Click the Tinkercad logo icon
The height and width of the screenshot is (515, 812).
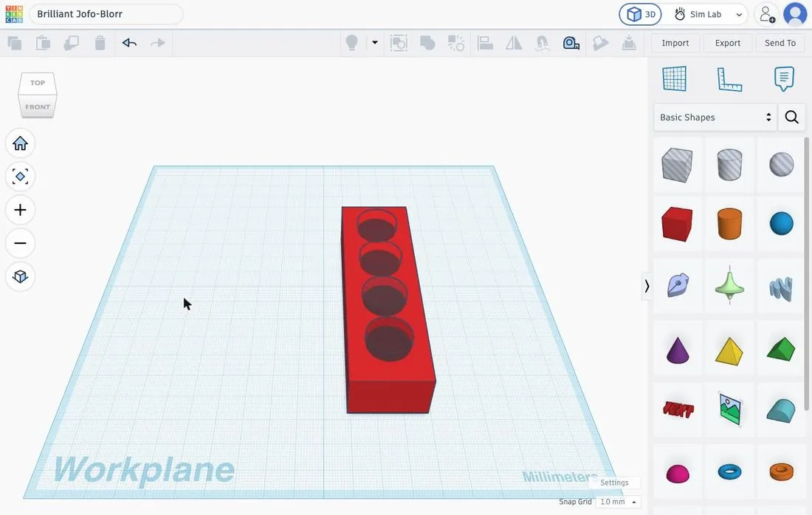coord(14,14)
